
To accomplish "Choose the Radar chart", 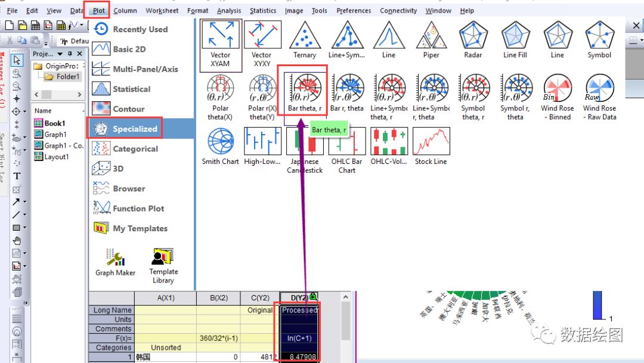I will coord(473,41).
